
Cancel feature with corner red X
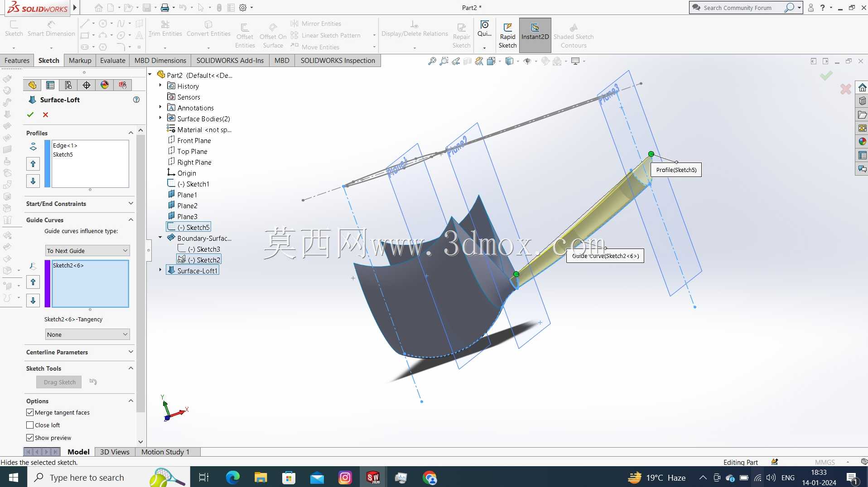[845, 89]
